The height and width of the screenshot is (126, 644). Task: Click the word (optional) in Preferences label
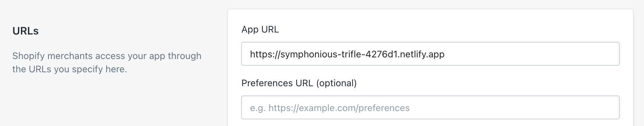click(336, 83)
